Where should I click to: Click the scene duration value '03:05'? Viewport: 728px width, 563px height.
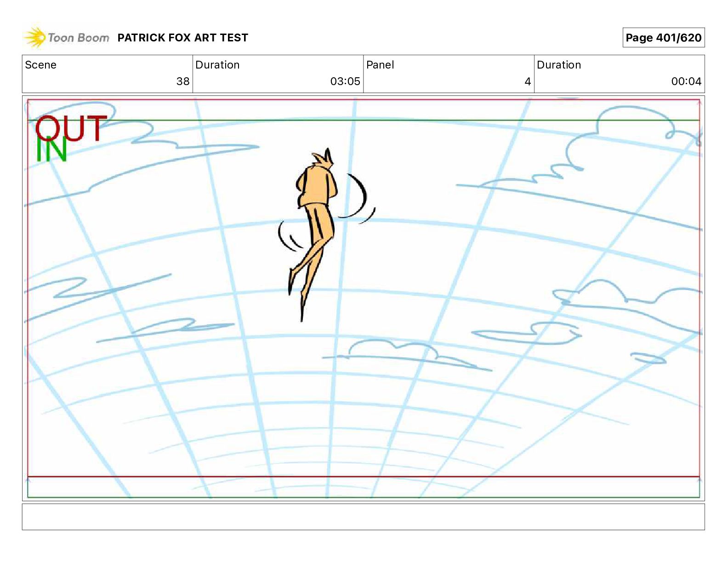point(345,81)
